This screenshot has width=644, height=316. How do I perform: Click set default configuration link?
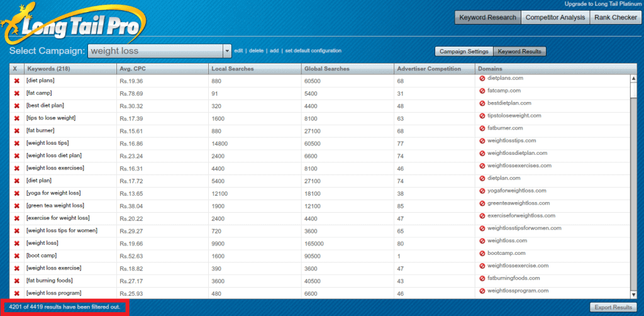(x=313, y=51)
